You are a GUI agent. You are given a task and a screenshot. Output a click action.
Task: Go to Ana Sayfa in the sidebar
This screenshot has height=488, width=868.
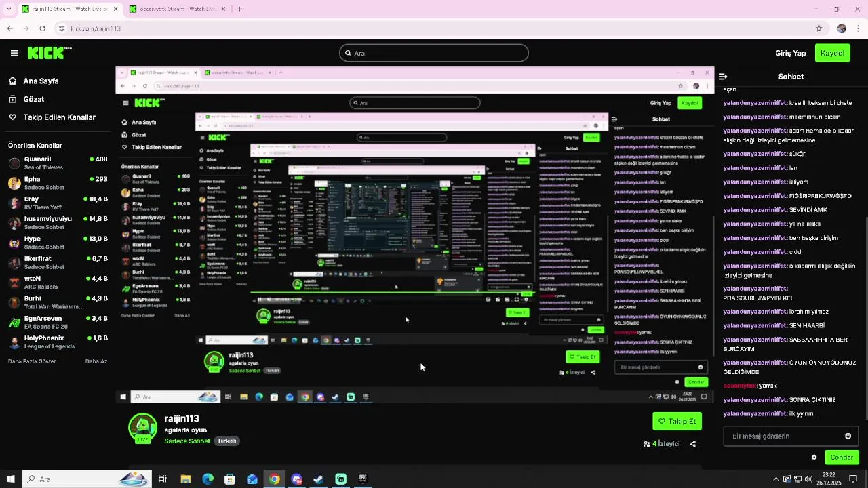(x=41, y=81)
